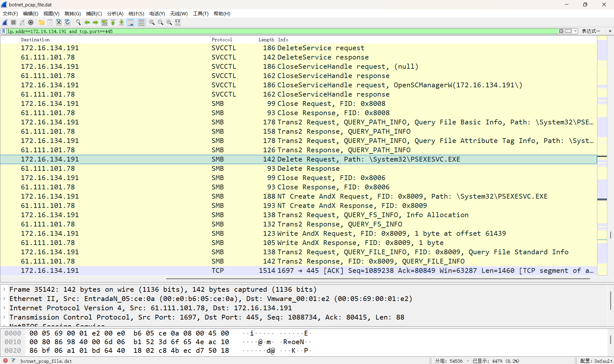Start capturing packets with the shark fin icon
614x364 pixels.
tap(5, 22)
